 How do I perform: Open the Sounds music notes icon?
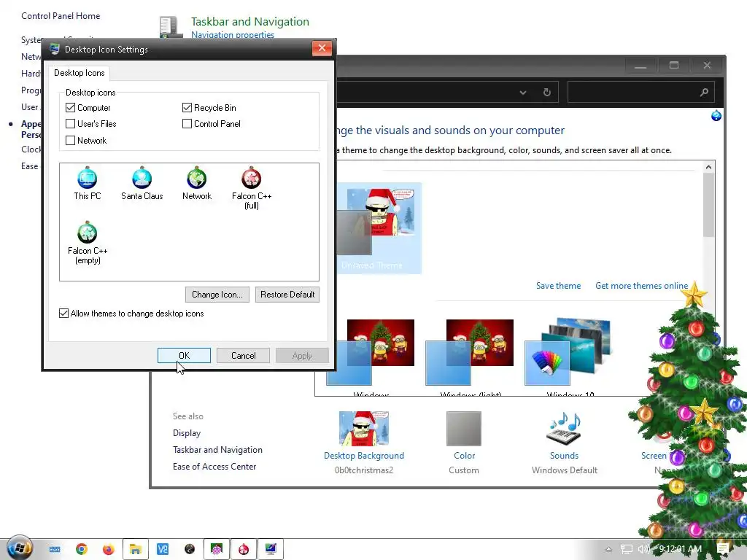[x=564, y=428]
